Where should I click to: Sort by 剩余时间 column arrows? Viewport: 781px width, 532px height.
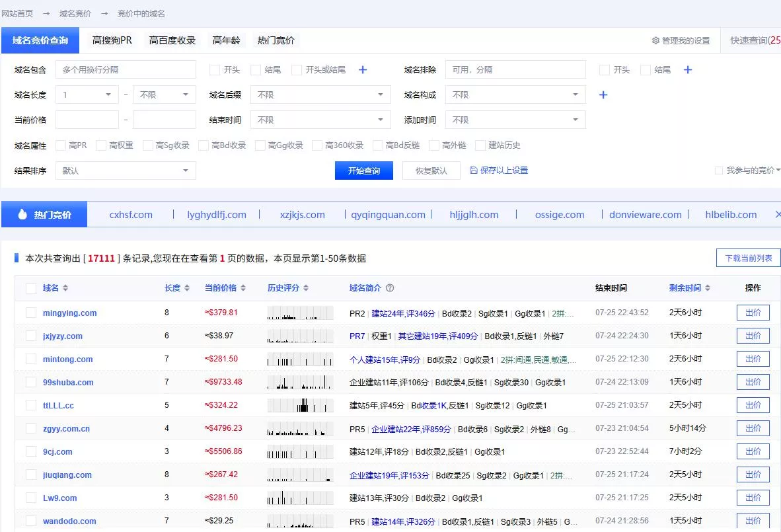[708, 288]
